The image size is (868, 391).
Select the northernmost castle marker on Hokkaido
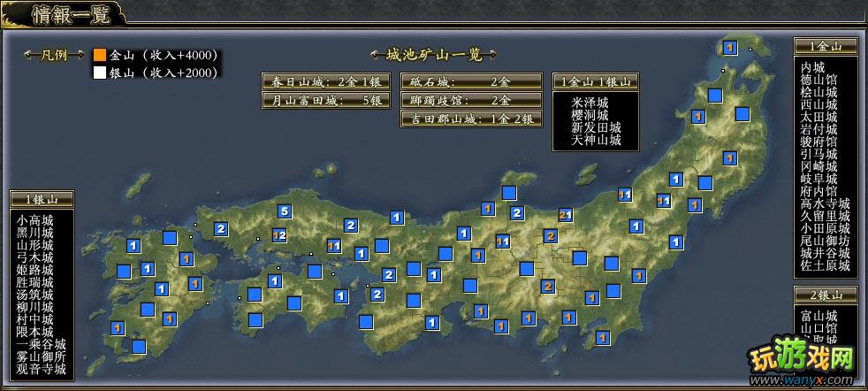click(x=730, y=48)
